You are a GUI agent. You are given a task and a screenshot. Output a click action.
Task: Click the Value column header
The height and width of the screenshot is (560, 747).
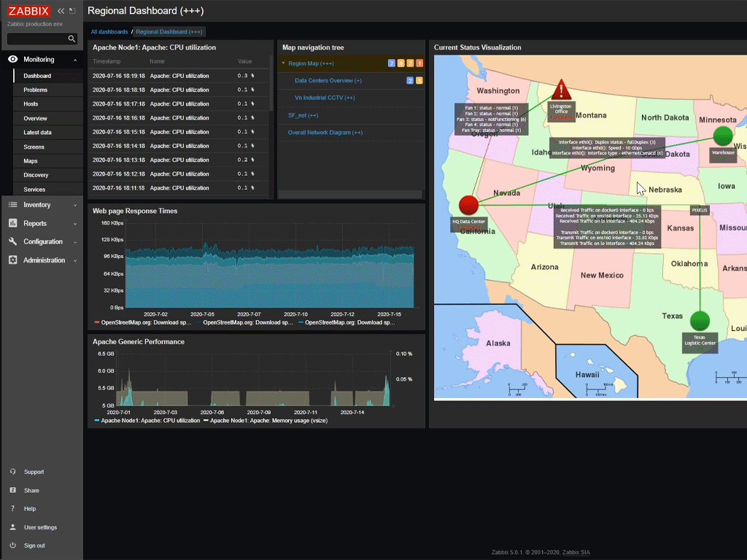tap(244, 61)
